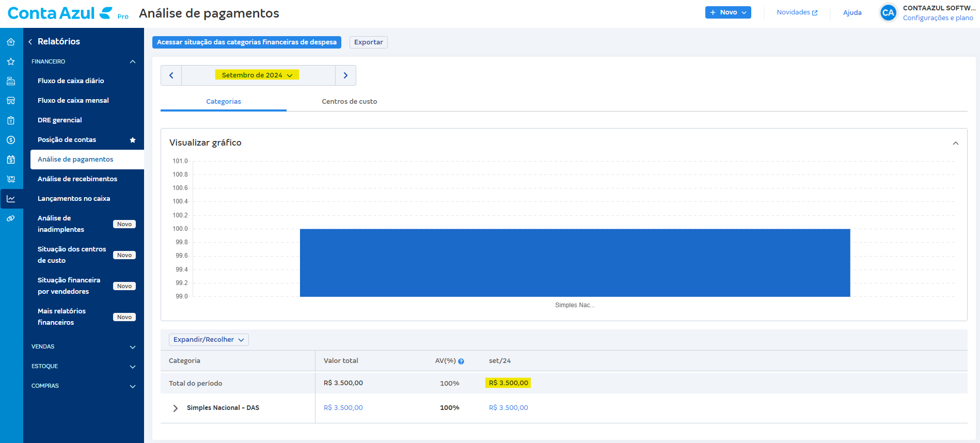Click the AV(%) help question icon
The image size is (980, 443).
click(x=461, y=361)
